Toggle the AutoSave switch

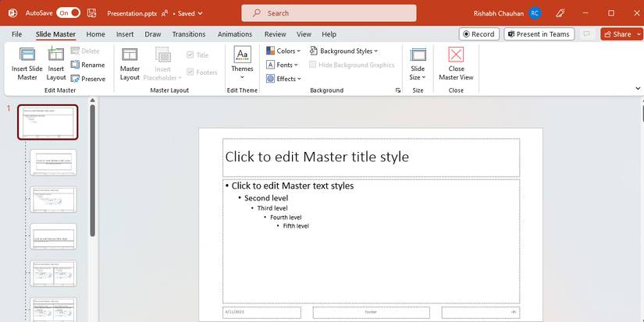(x=68, y=13)
